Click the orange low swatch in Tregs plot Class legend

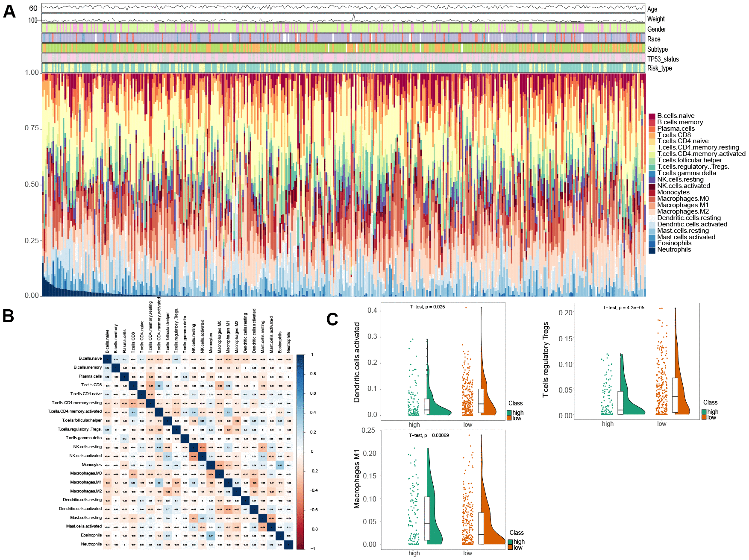[704, 417]
